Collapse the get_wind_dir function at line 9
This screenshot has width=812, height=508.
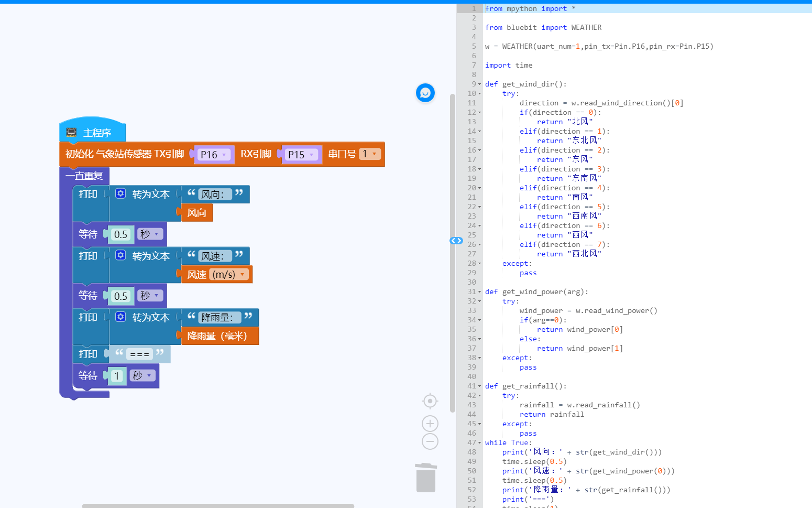479,84
